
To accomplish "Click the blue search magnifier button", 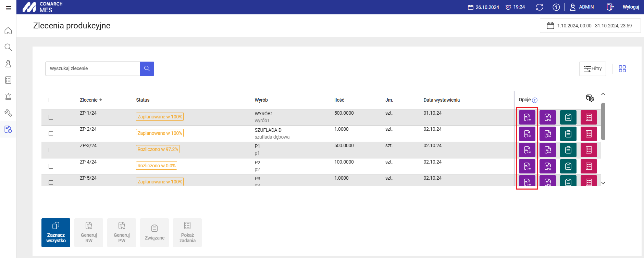I will 147,69.
